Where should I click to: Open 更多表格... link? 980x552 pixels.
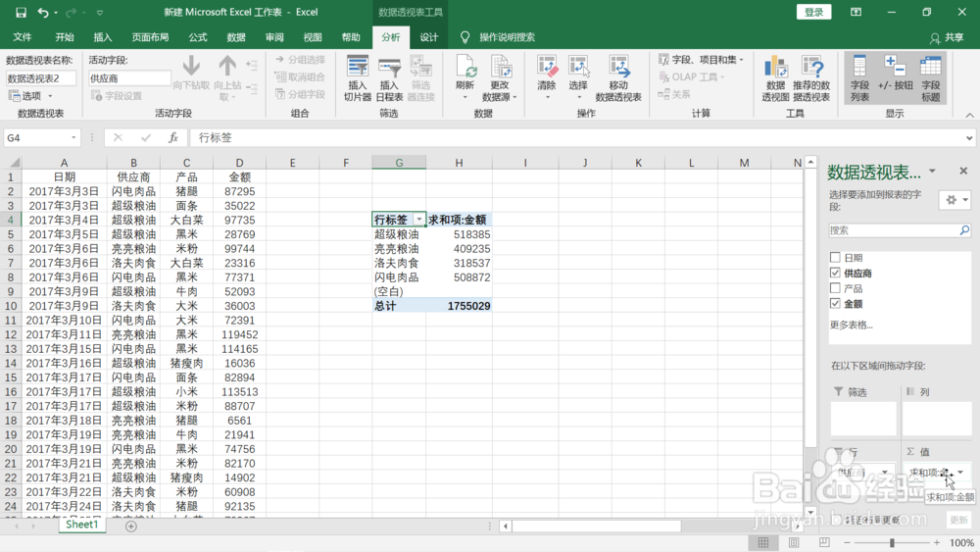click(x=852, y=325)
